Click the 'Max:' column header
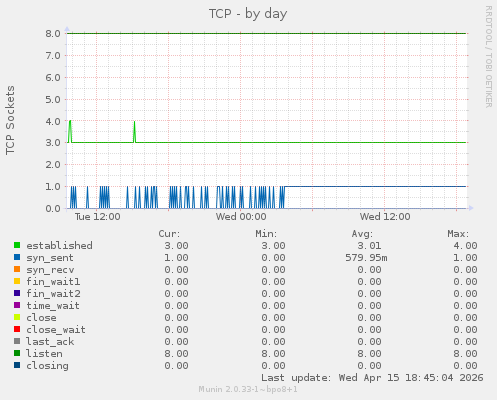Screen dimensions: 497x400 [x=458, y=234]
